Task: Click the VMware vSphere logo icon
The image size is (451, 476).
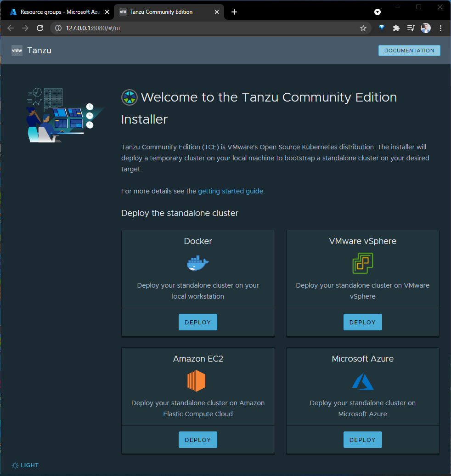Action: [x=363, y=263]
